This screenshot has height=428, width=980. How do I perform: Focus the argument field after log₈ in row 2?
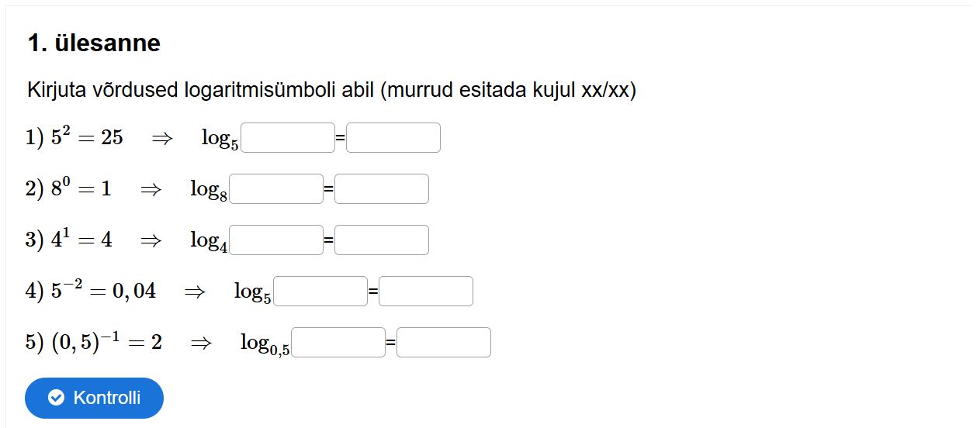click(x=276, y=189)
